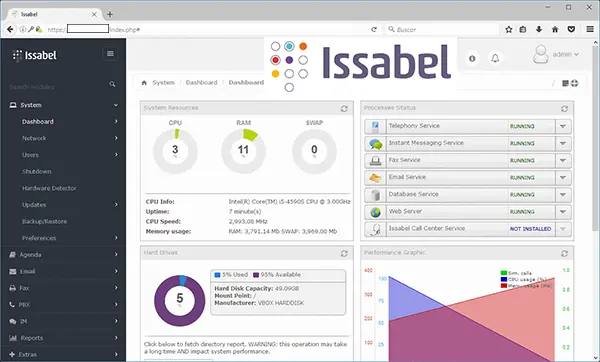Screen dimensions: 600x362
Task: Click the Issabel logo in sidebar
Action: (34, 55)
